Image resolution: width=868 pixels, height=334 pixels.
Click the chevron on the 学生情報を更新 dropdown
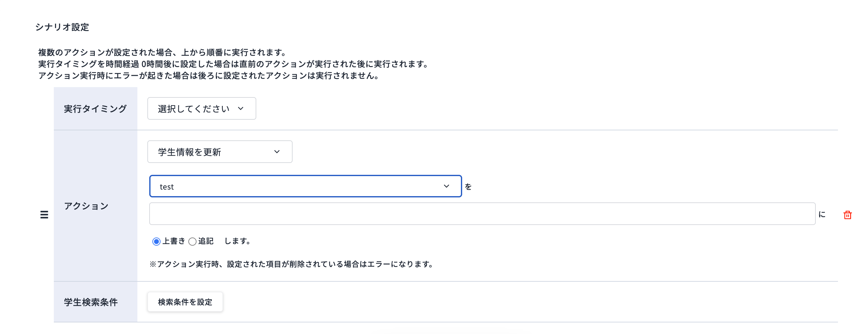(277, 152)
